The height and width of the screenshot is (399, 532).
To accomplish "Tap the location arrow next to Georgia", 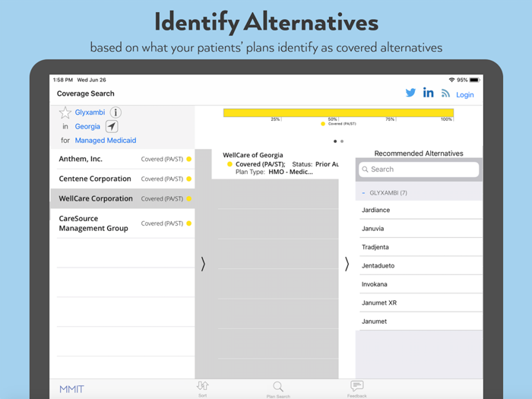I will tap(112, 126).
